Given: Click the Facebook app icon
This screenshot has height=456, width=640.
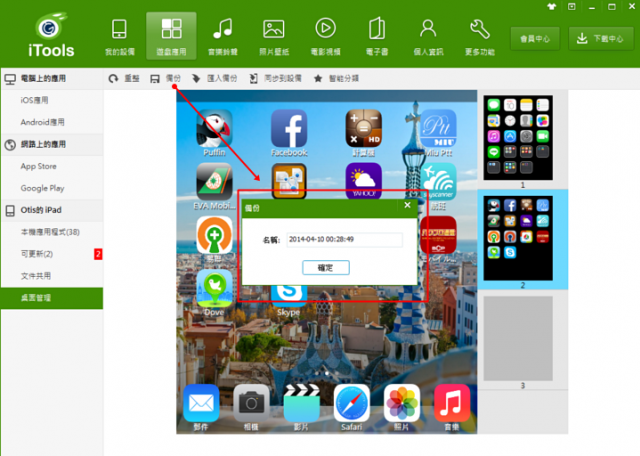Looking at the screenshot, I should point(289,129).
